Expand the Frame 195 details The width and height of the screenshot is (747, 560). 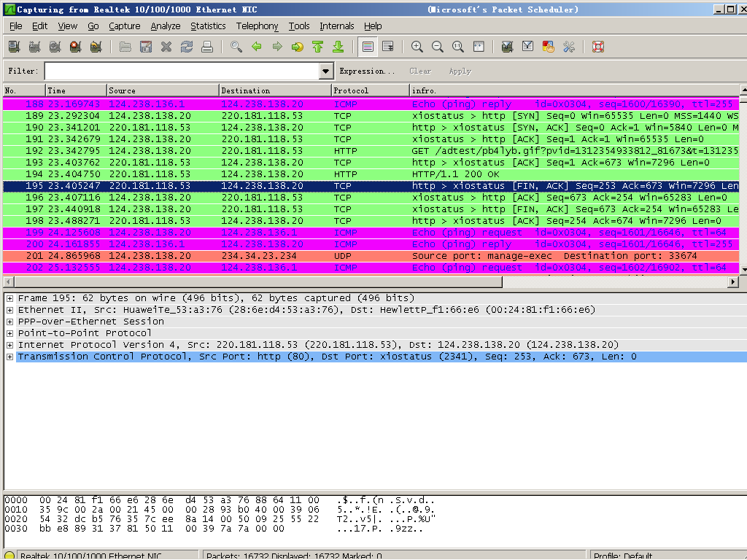click(9, 298)
